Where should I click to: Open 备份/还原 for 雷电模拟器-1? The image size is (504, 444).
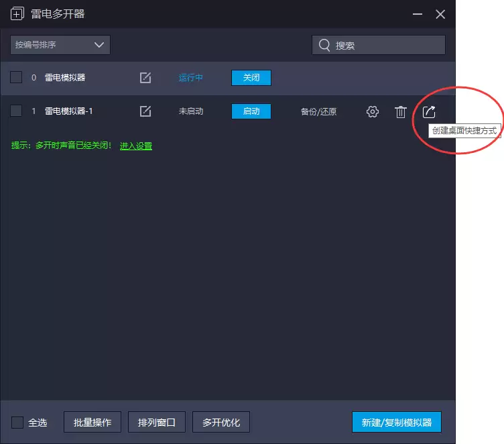pyautogui.click(x=318, y=111)
